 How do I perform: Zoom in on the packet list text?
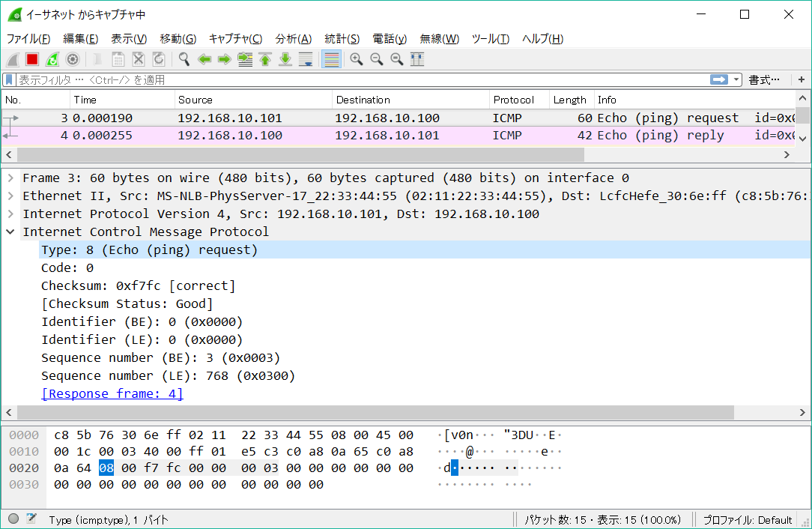[x=357, y=58]
